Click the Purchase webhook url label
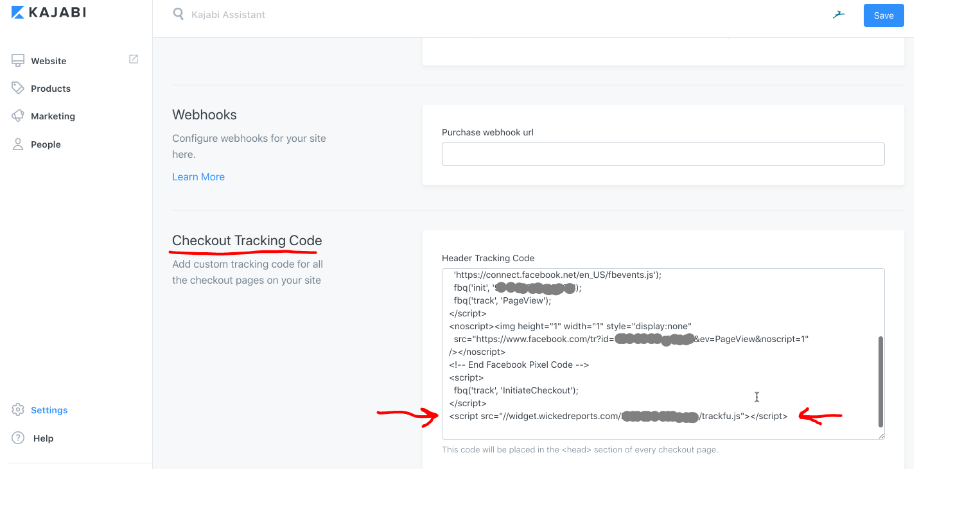980x516 pixels. (487, 132)
